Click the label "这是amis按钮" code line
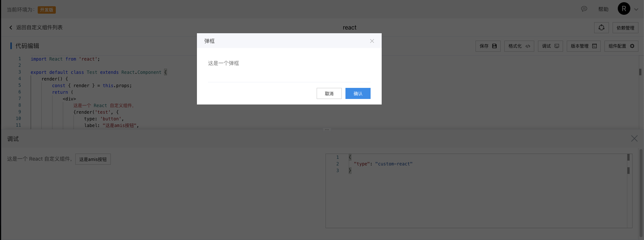Viewport: 644px width, 240px height. coord(112,126)
